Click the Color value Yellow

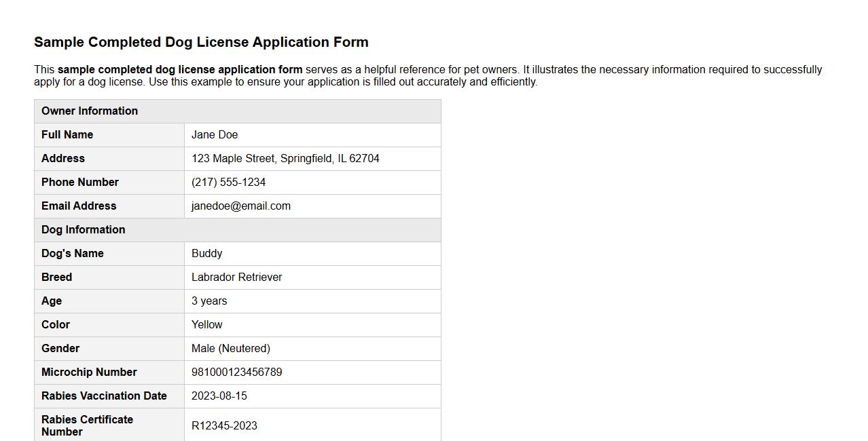coord(206,324)
